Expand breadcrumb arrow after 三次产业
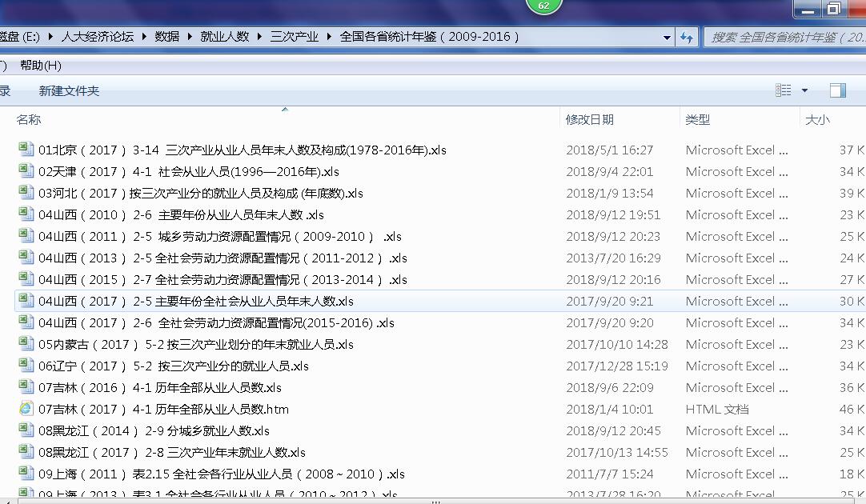This screenshot has width=866, height=504. [329, 37]
